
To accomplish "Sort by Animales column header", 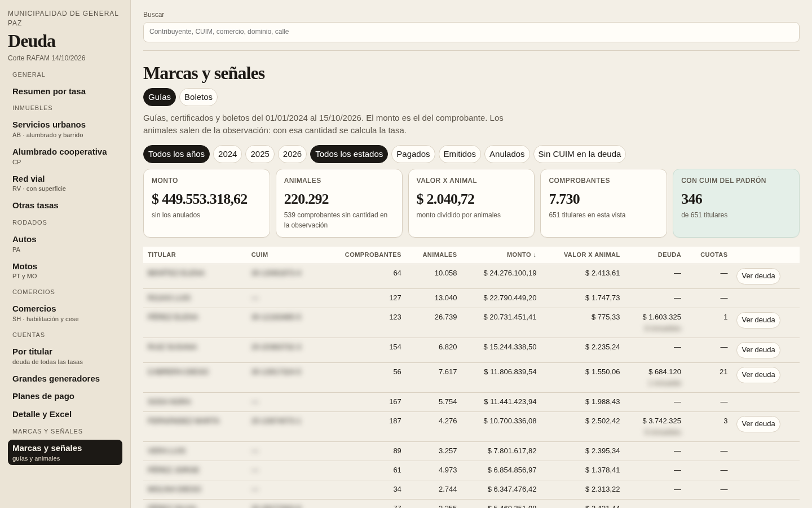I will coord(440,255).
